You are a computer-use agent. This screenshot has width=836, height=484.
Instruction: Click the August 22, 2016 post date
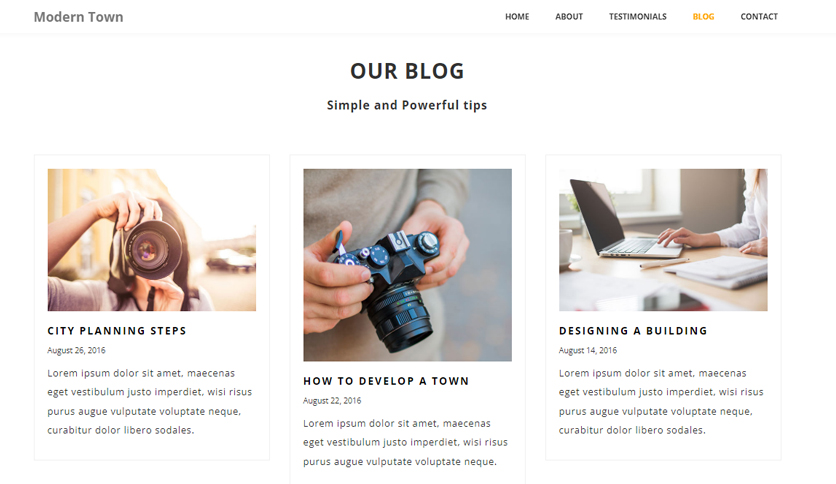tap(332, 400)
